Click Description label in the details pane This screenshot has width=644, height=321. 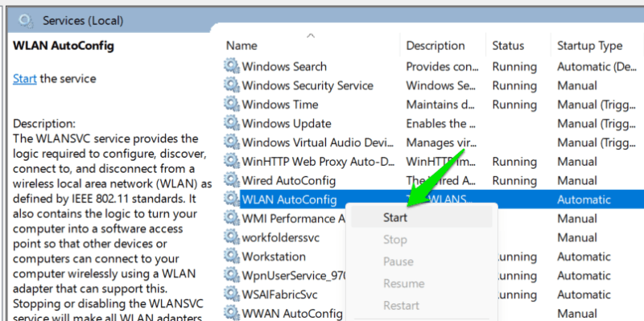tap(44, 123)
